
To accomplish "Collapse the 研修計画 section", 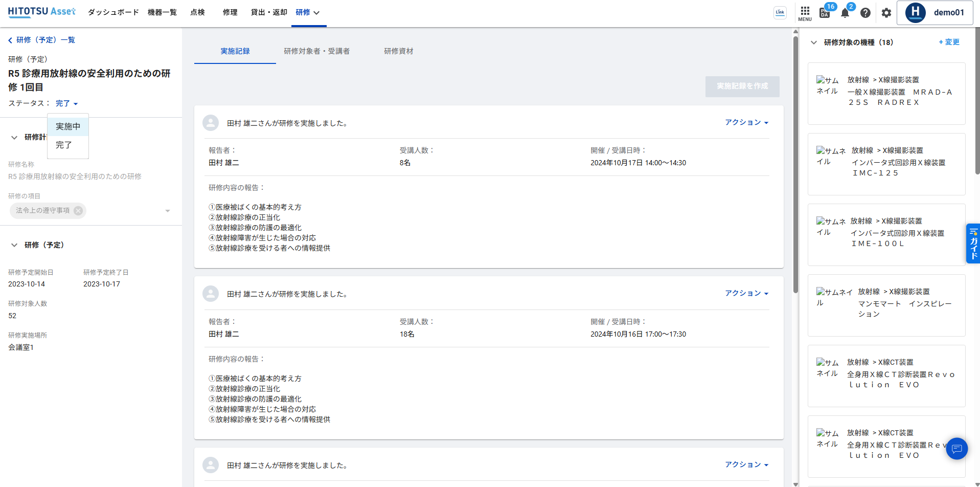I will pos(14,137).
